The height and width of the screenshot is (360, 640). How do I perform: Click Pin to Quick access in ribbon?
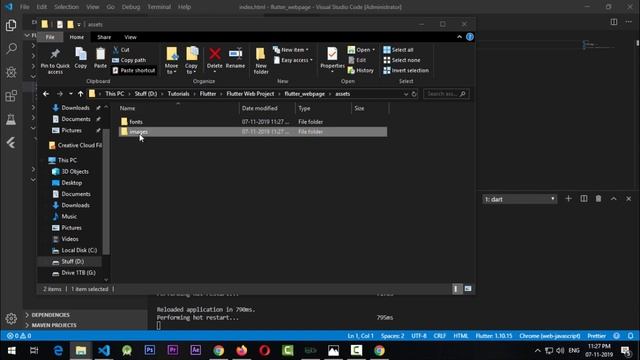click(x=55, y=61)
